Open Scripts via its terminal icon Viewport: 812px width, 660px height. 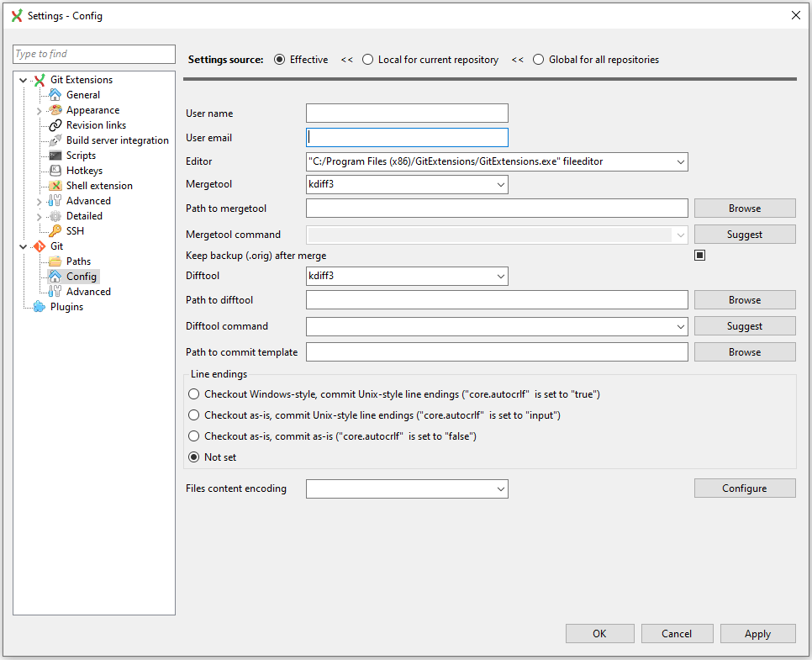coord(55,156)
